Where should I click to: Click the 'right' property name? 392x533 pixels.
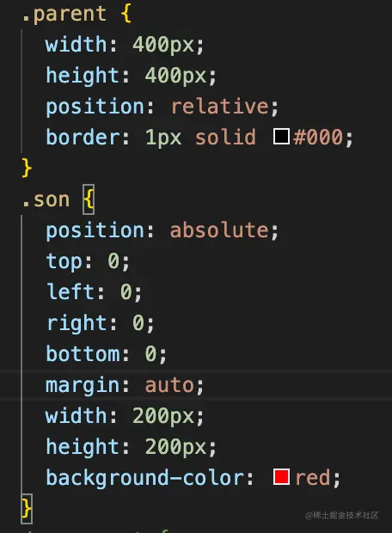click(77, 323)
